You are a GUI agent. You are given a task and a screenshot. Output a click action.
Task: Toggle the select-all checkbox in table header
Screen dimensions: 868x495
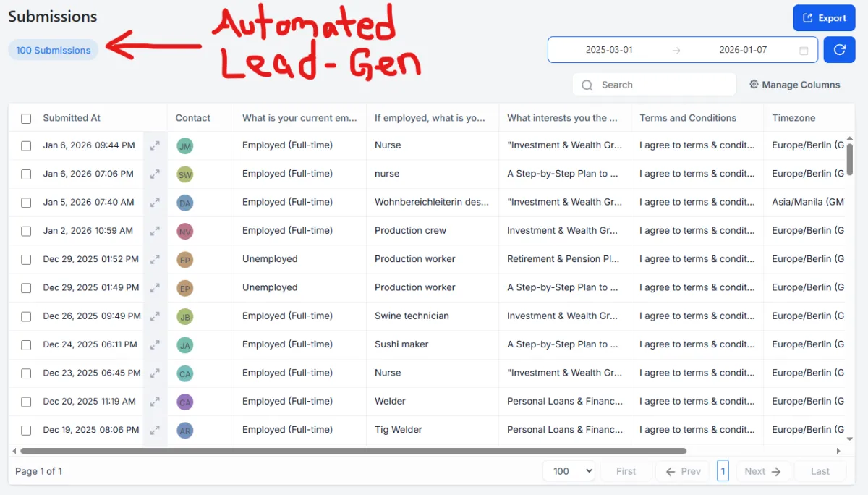pyautogui.click(x=26, y=119)
